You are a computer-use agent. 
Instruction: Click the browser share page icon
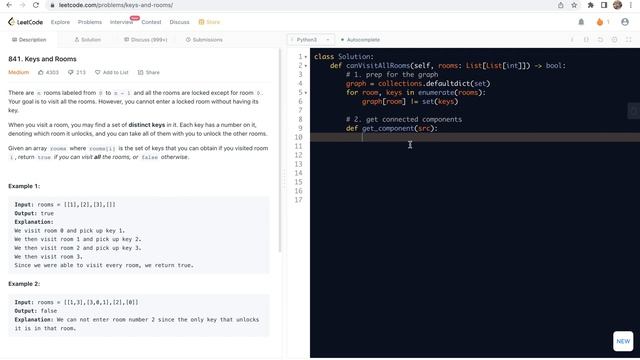[561, 5]
